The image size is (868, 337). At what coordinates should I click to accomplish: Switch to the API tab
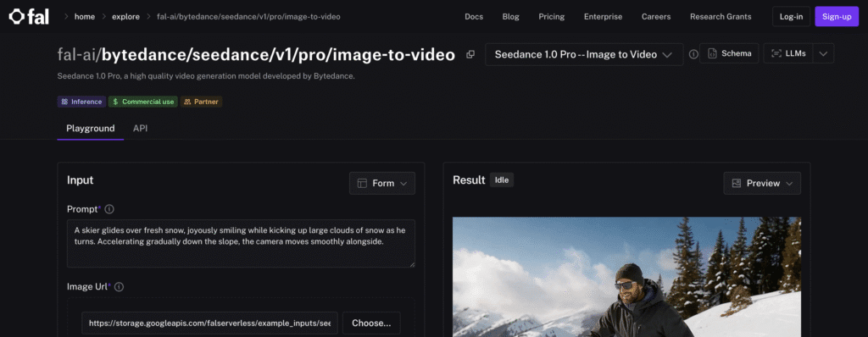140,129
